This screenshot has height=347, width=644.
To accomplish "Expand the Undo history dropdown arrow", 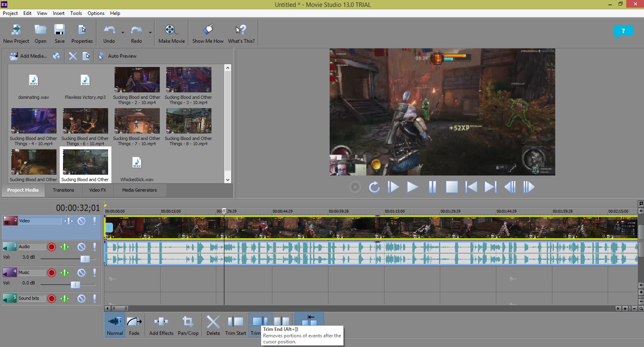I will pyautogui.click(x=123, y=33).
